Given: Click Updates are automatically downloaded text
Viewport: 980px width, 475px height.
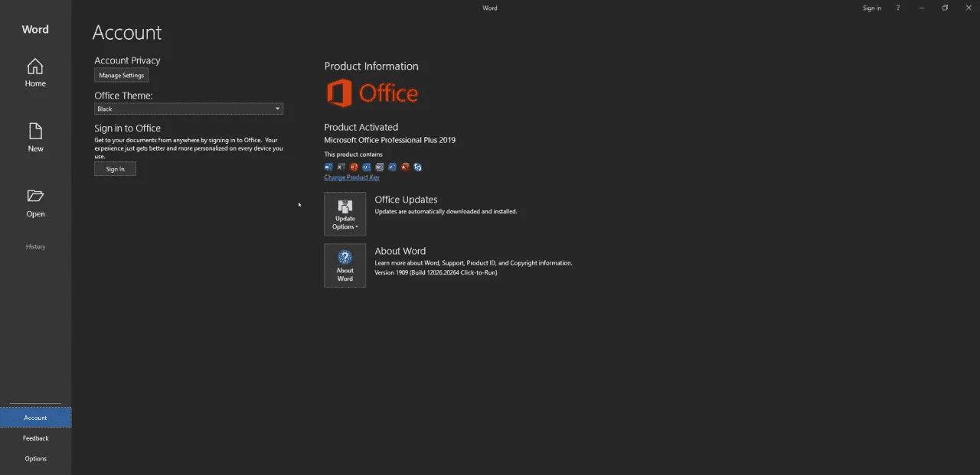Looking at the screenshot, I should click(x=446, y=211).
